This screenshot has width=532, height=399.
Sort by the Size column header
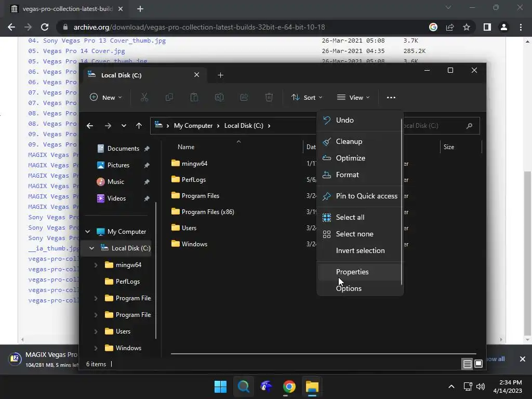click(448, 147)
